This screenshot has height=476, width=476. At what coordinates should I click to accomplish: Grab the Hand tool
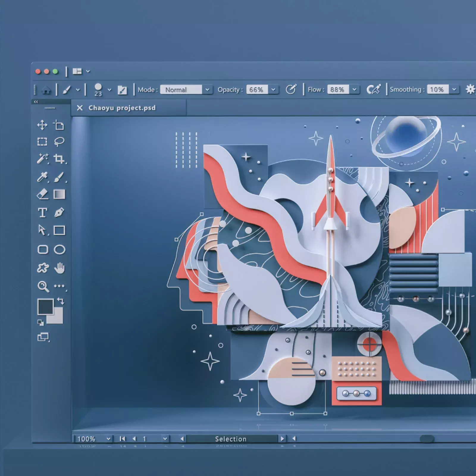(59, 268)
